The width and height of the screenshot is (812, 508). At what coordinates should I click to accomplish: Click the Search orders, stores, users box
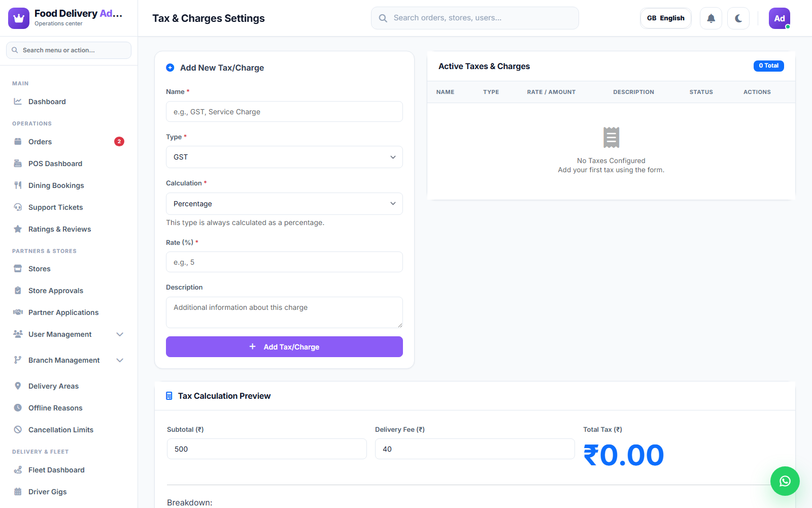tap(475, 18)
